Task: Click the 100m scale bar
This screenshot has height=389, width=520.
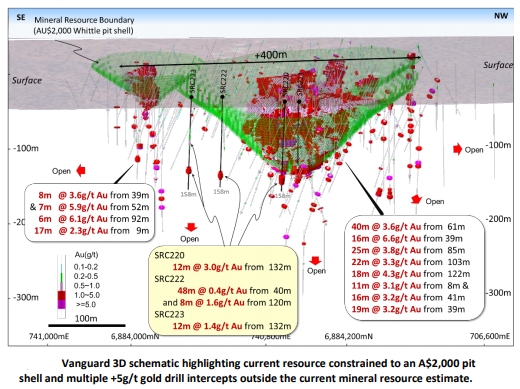Action: (87, 325)
